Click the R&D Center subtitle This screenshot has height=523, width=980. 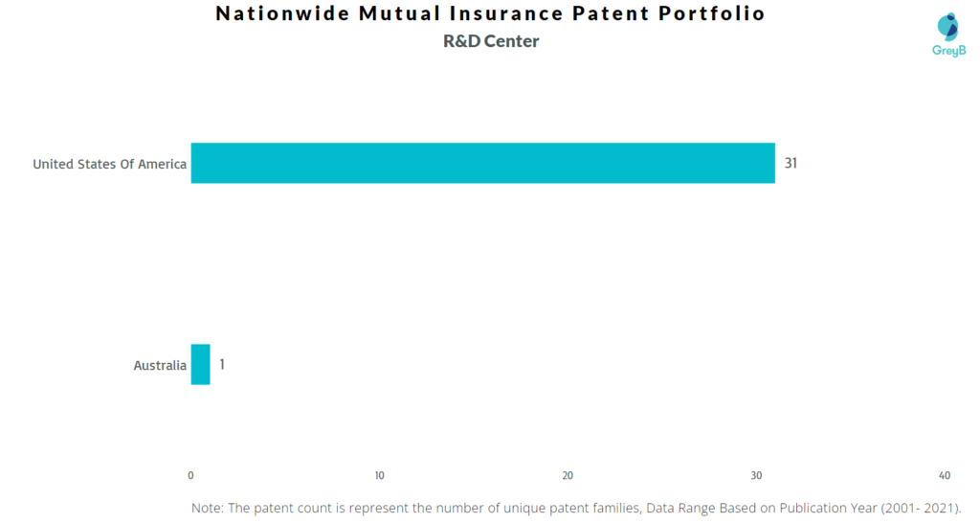click(491, 40)
